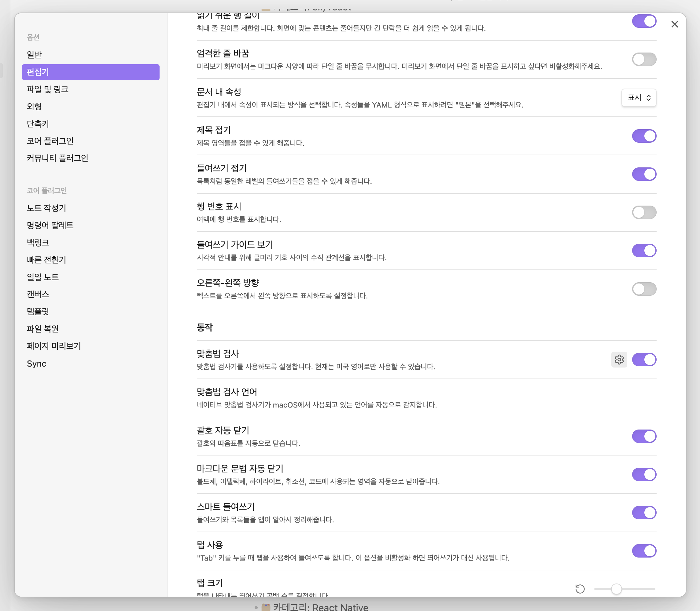Select 파일 및 링크 in sidebar
Screen dimensions: 700x611
47,89
